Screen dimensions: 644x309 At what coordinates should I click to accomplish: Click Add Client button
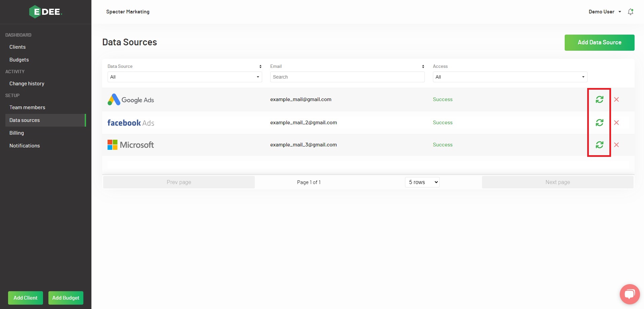tap(26, 298)
